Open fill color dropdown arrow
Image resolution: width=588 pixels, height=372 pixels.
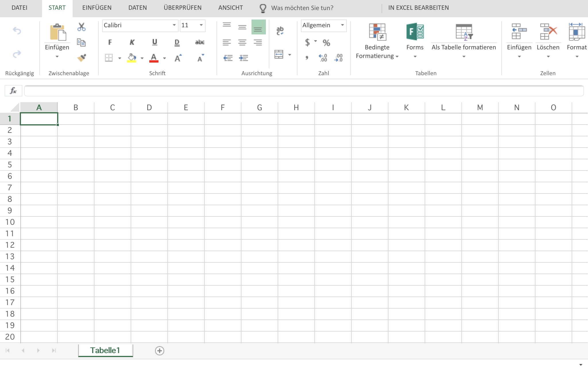pyautogui.click(x=142, y=58)
